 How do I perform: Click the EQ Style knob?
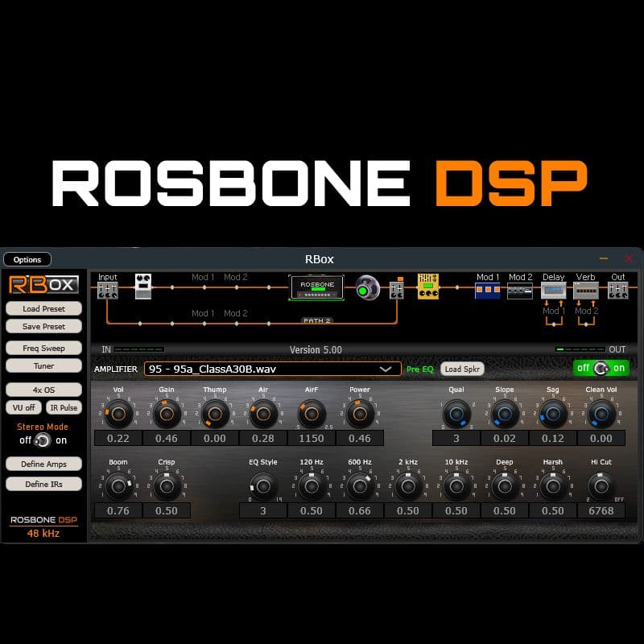click(263, 486)
